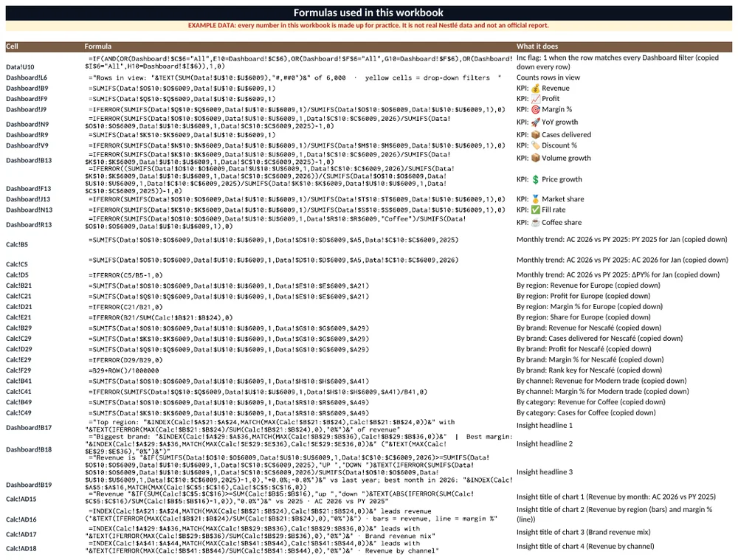Click the 'Calc!B5' cell label
This screenshot has width=738, height=560.
coord(17,245)
